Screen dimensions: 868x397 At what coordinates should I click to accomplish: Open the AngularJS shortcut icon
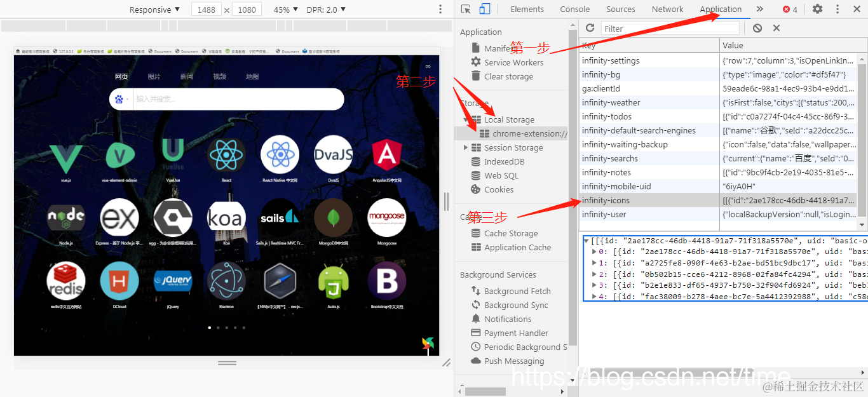point(386,154)
